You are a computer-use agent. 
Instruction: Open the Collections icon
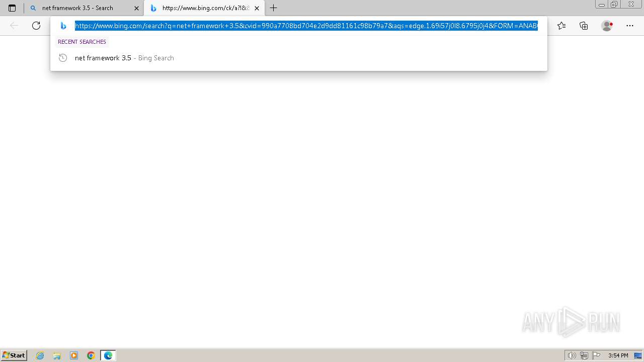pyautogui.click(x=584, y=26)
